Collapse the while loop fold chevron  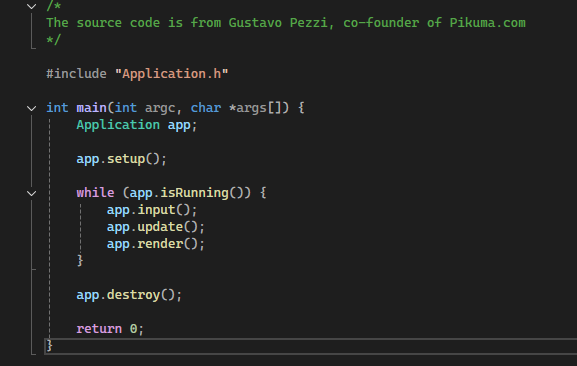pos(32,193)
